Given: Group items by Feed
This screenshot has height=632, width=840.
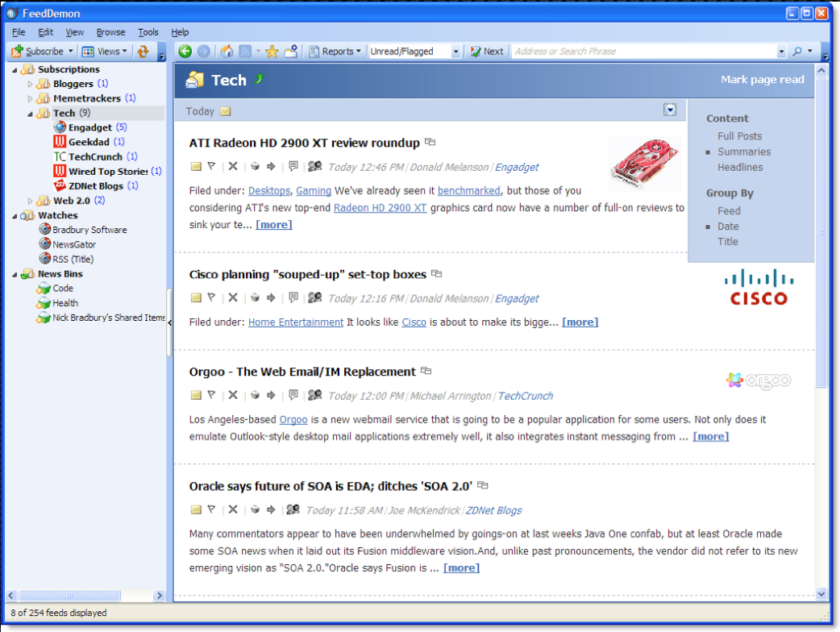Looking at the screenshot, I should point(729,211).
